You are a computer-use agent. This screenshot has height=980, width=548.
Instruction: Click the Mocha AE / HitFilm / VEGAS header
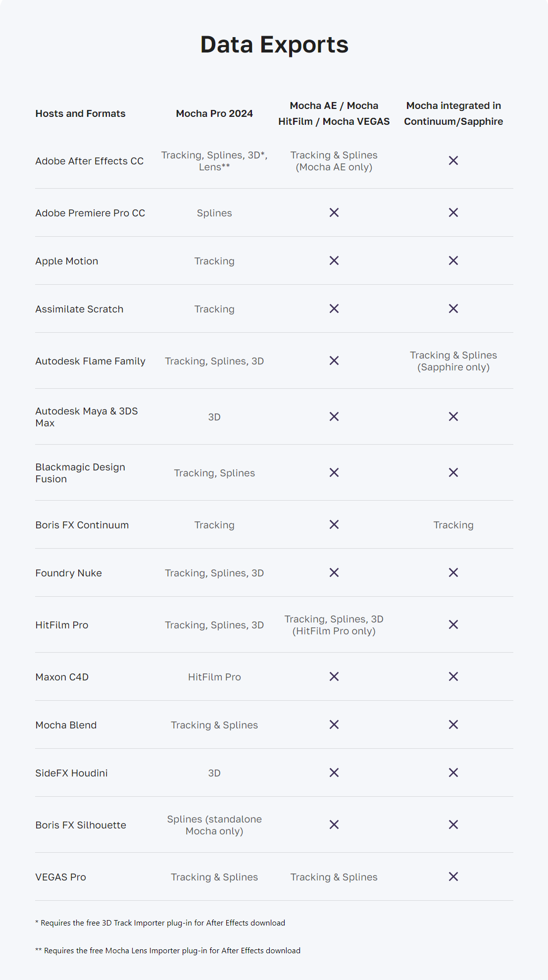click(x=334, y=113)
